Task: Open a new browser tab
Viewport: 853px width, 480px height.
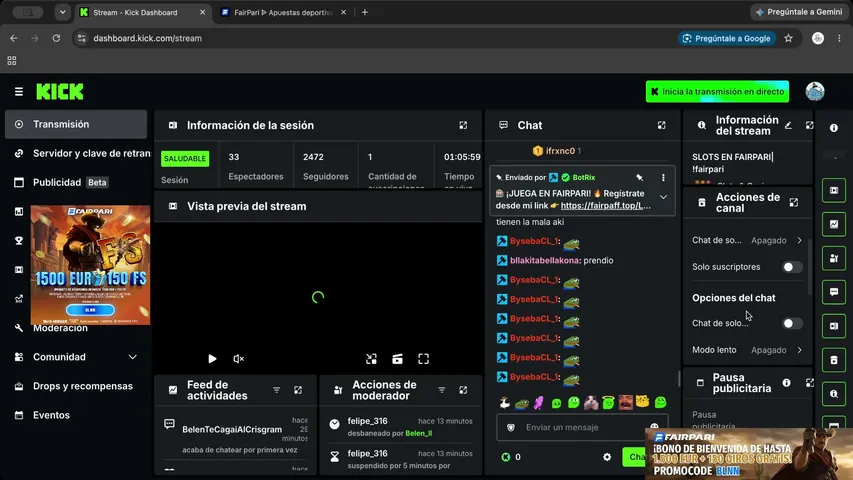Action: click(364, 12)
